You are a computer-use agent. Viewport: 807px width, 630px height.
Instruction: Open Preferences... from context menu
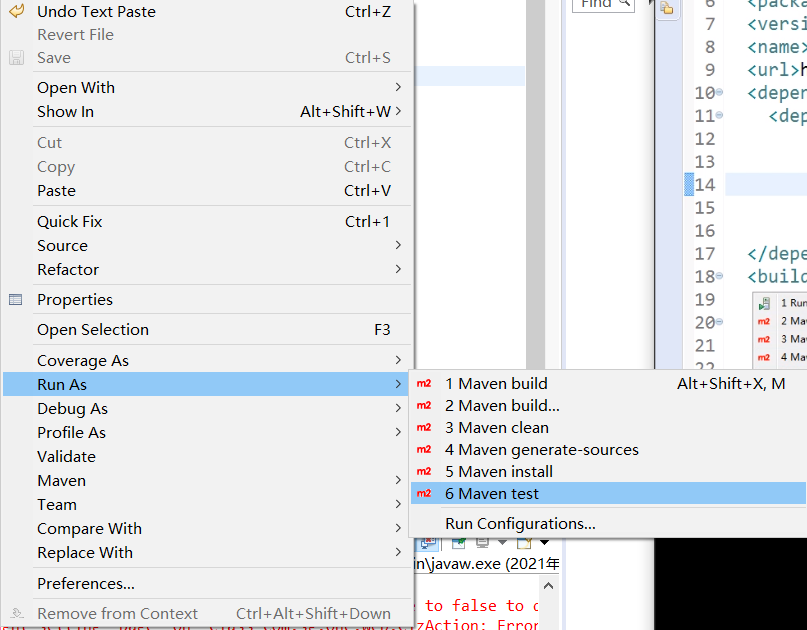click(207, 584)
